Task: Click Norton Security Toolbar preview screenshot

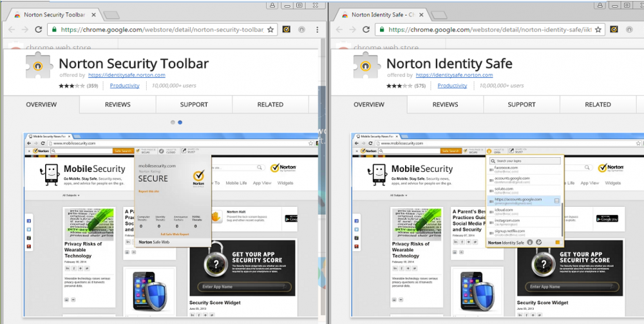Action: pos(171,225)
